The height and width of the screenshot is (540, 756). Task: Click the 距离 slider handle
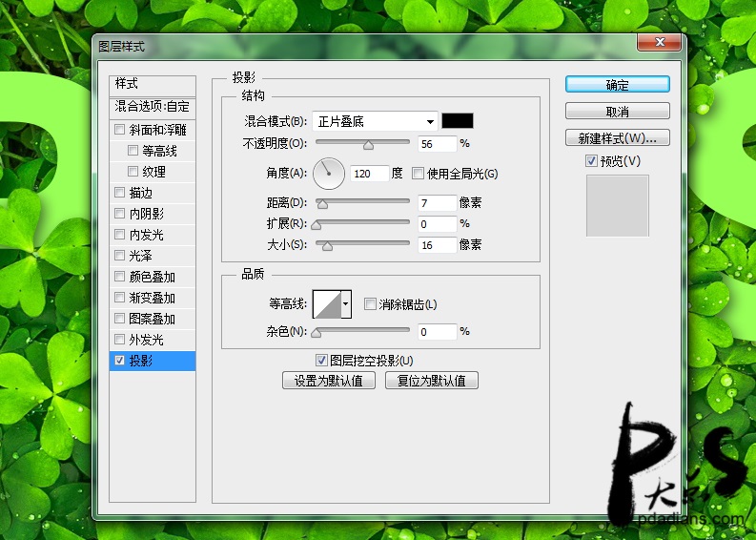(322, 204)
